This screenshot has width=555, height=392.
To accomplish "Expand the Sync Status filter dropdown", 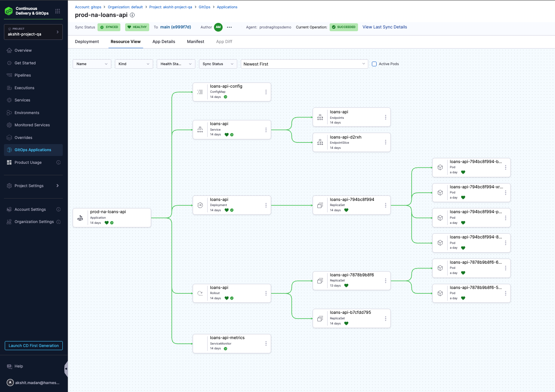I will [x=218, y=64].
